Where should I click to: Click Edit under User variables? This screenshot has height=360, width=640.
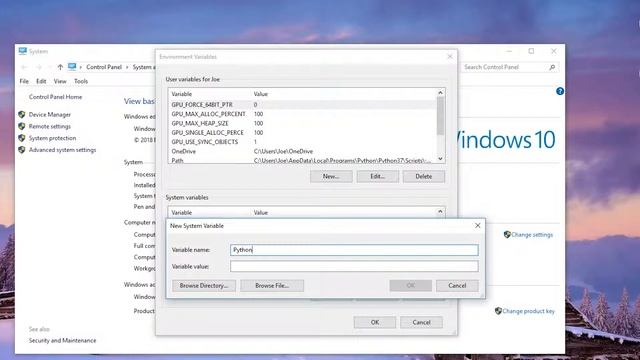point(378,176)
